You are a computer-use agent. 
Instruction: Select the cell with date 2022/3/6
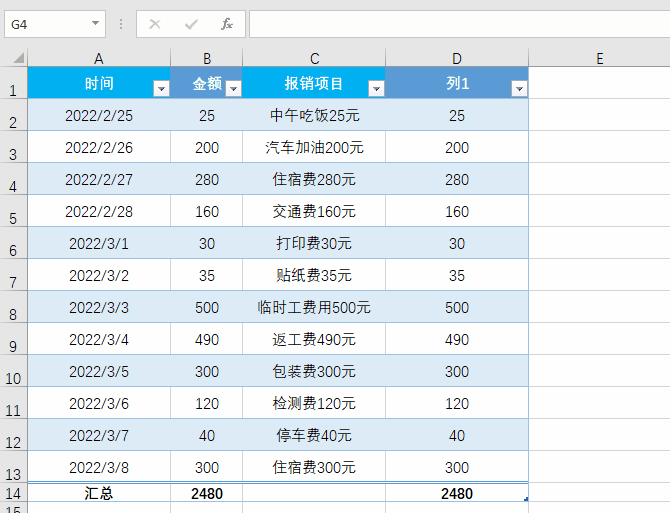(99, 404)
